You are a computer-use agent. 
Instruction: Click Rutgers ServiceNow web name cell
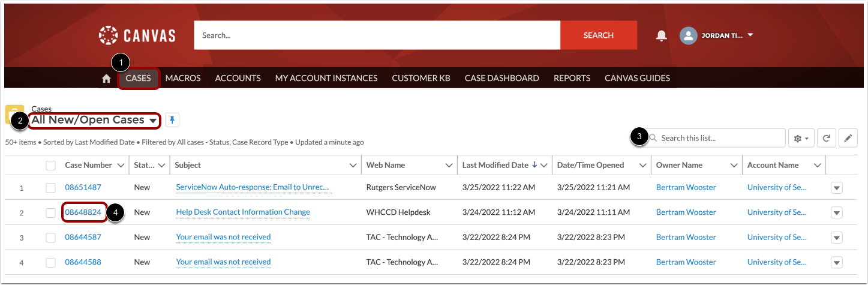(x=401, y=188)
